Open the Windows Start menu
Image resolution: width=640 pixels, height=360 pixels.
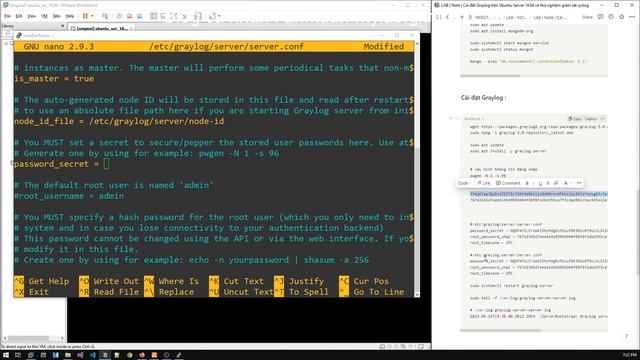(6, 355)
